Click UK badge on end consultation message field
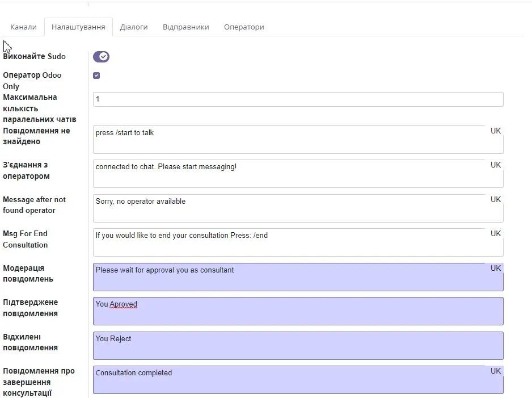The image size is (532, 398). click(x=495, y=233)
